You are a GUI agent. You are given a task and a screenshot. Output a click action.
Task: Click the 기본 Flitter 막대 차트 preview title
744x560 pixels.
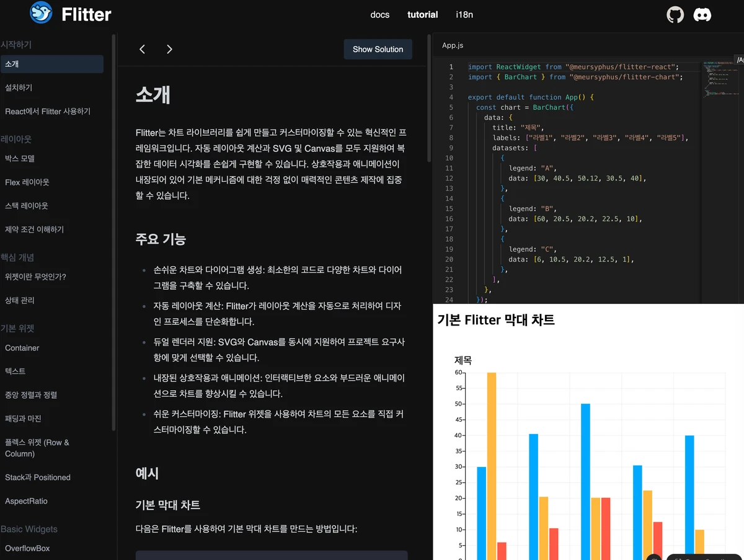pos(496,320)
